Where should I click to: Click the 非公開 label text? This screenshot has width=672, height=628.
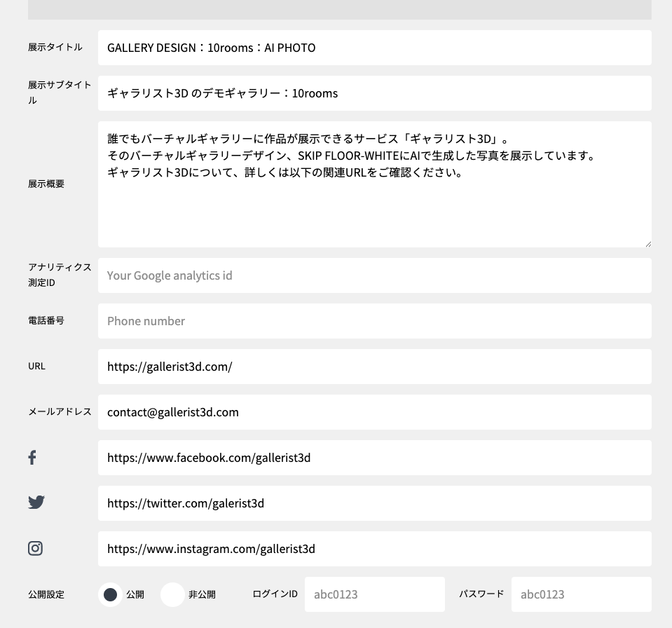coord(202,594)
